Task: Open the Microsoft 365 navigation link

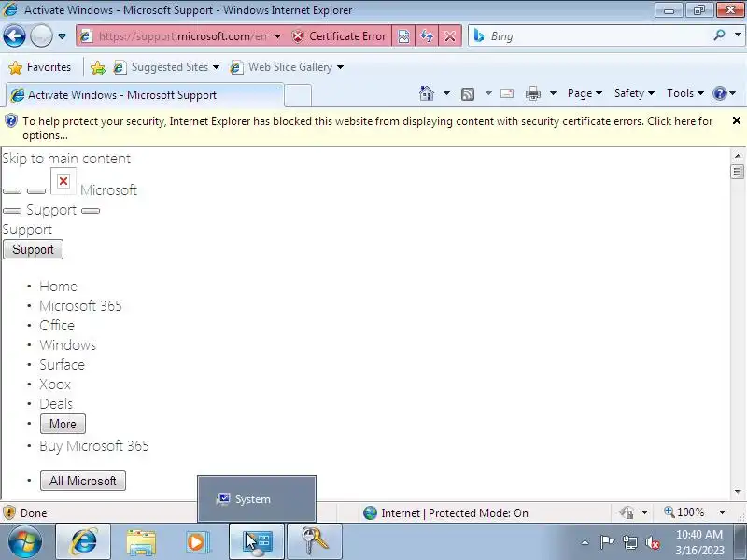Action: [x=80, y=306]
